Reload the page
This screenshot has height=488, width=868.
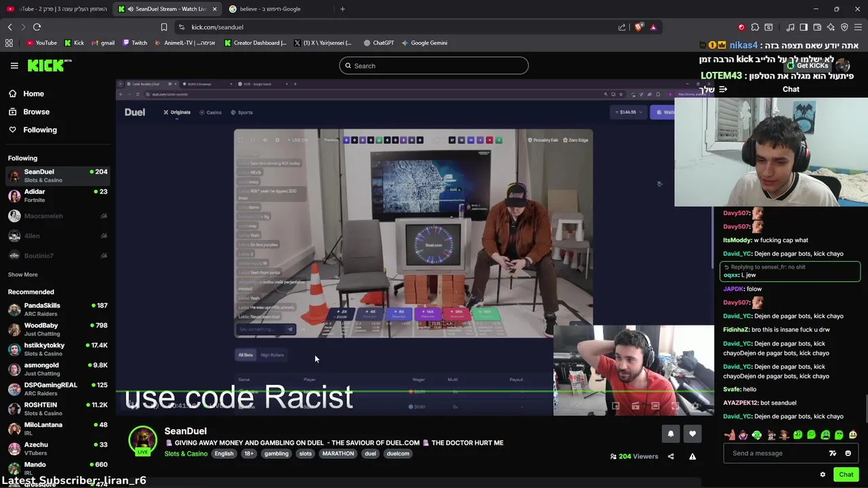click(x=37, y=27)
